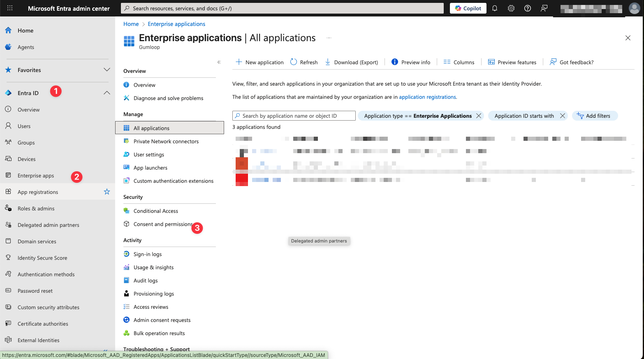Click the Devices icon in sidebar
This screenshot has height=359, width=644.
pos(8,159)
